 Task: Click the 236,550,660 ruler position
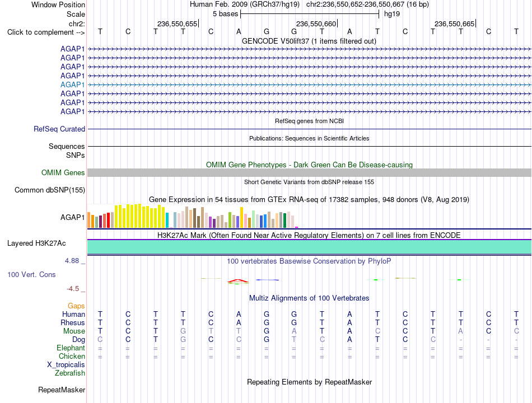click(316, 24)
